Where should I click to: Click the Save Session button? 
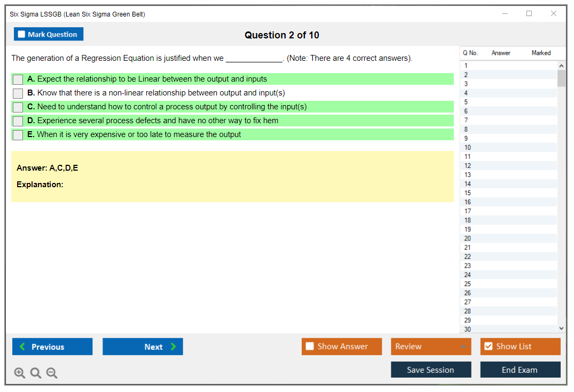pos(430,370)
